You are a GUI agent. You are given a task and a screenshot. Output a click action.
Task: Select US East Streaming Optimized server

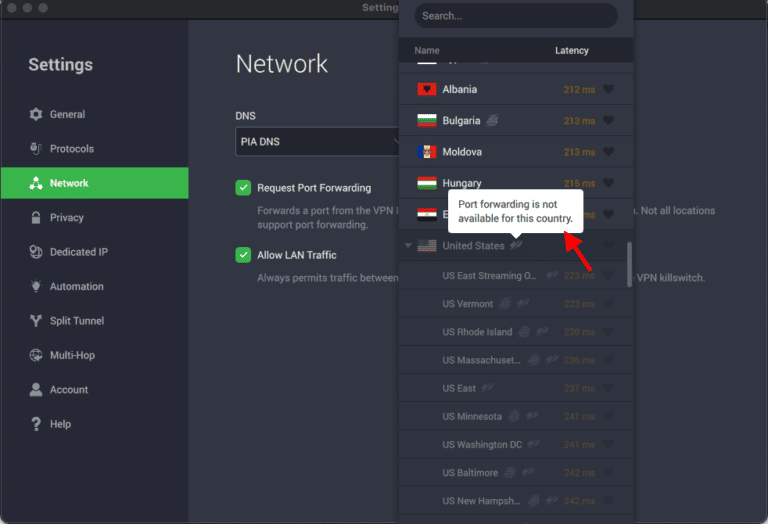516,276
